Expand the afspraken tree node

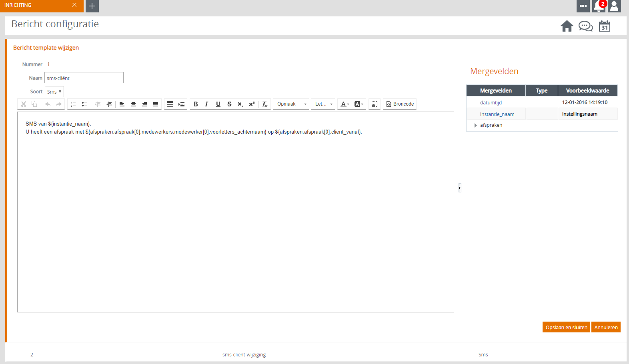[x=475, y=125]
